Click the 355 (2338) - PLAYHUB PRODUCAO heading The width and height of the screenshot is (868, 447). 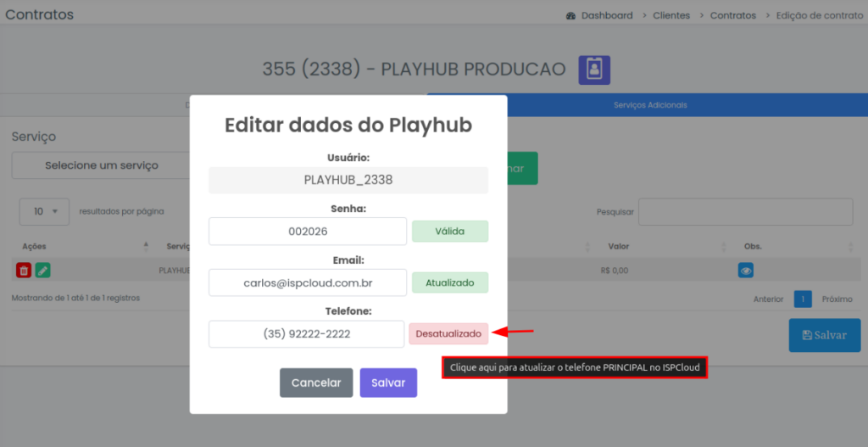pos(414,70)
